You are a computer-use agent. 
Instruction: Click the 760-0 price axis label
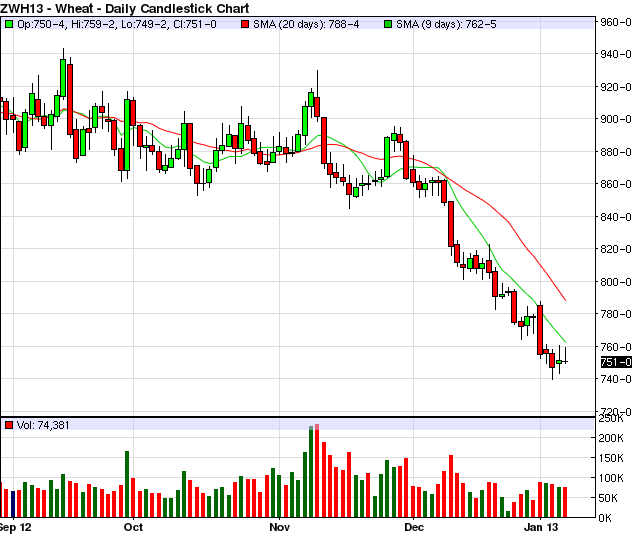click(616, 347)
